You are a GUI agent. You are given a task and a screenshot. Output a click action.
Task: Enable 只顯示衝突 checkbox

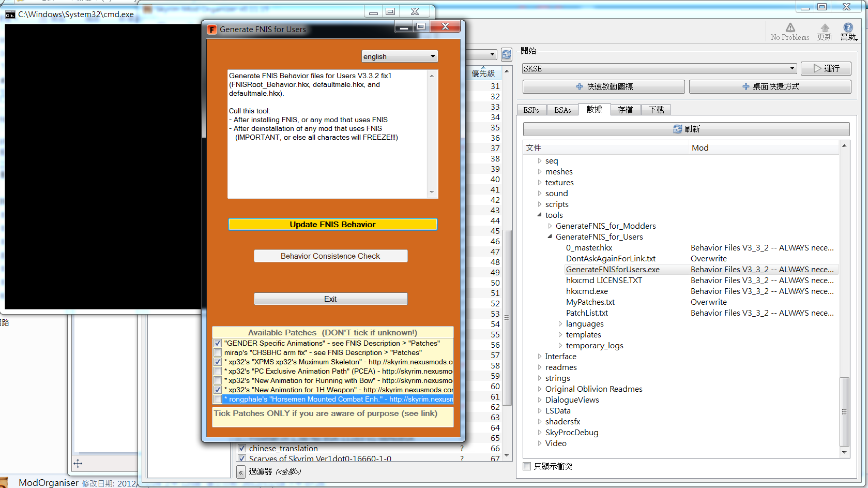(x=527, y=466)
